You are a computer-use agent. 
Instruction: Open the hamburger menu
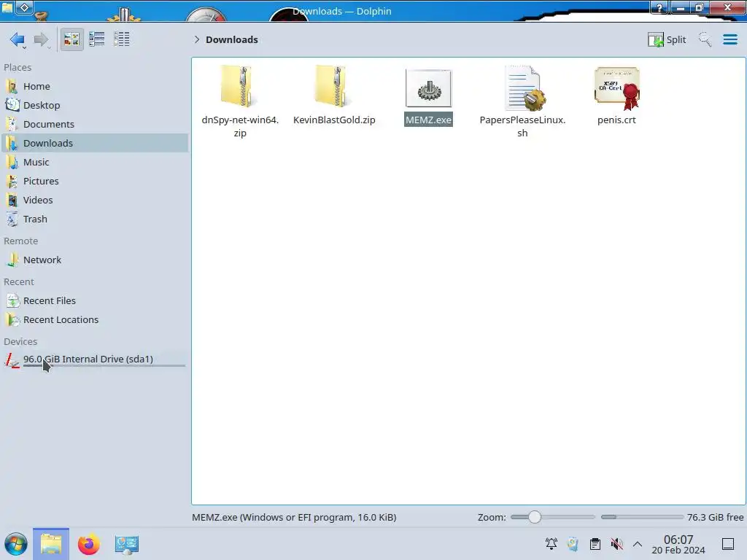729,39
